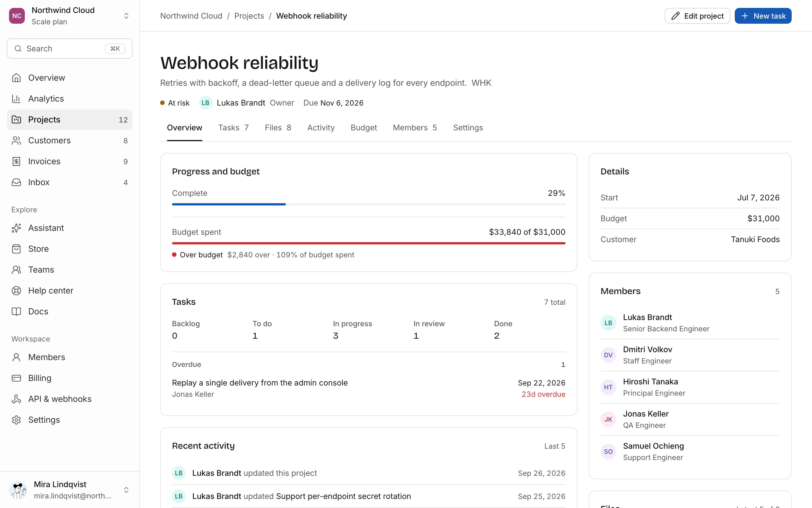Click the Invoices receipt icon

[x=16, y=161]
